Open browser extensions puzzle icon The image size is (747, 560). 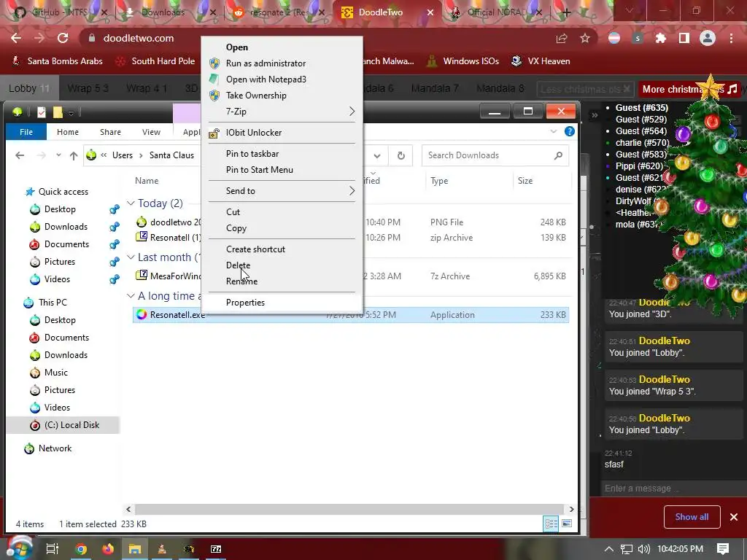(661, 38)
